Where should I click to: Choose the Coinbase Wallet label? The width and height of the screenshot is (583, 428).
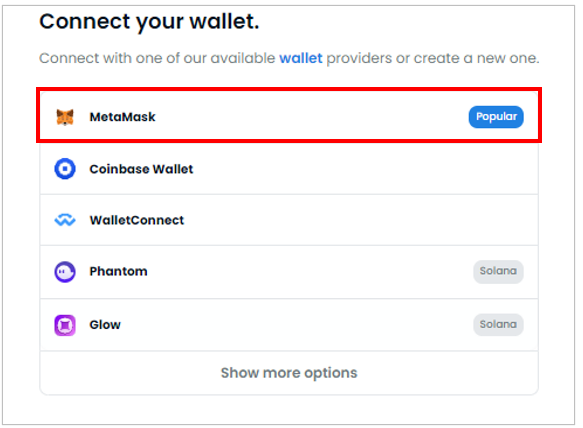click(141, 169)
